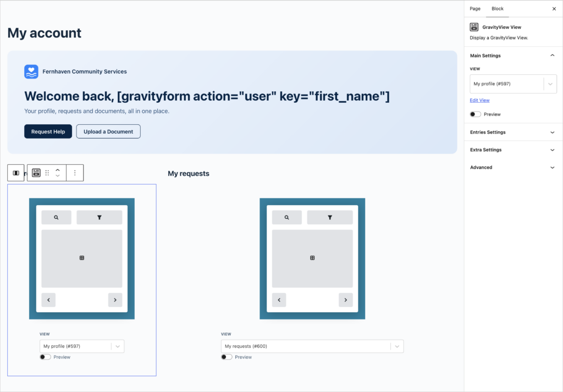The image size is (563, 392).
Task: Click next arrow in My profile placeholder
Action: (x=115, y=300)
